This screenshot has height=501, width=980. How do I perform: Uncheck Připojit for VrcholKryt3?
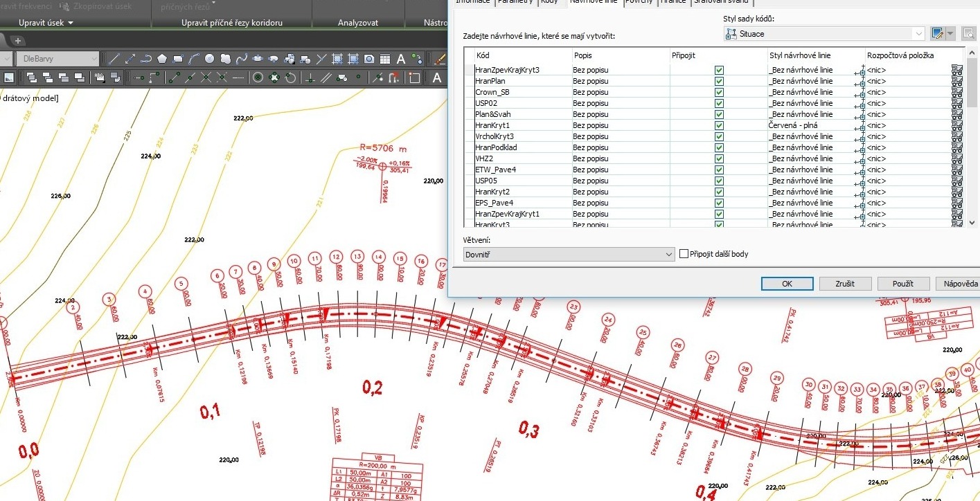coord(719,136)
